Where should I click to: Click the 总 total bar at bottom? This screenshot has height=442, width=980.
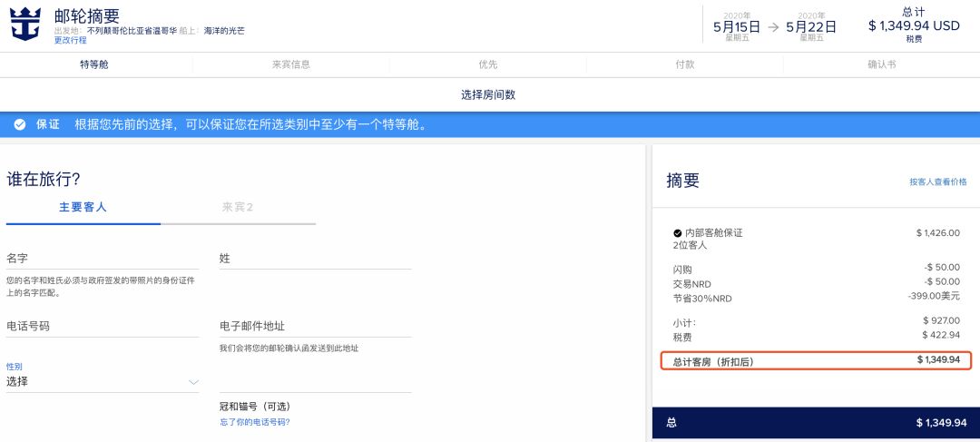pyautogui.click(x=816, y=423)
